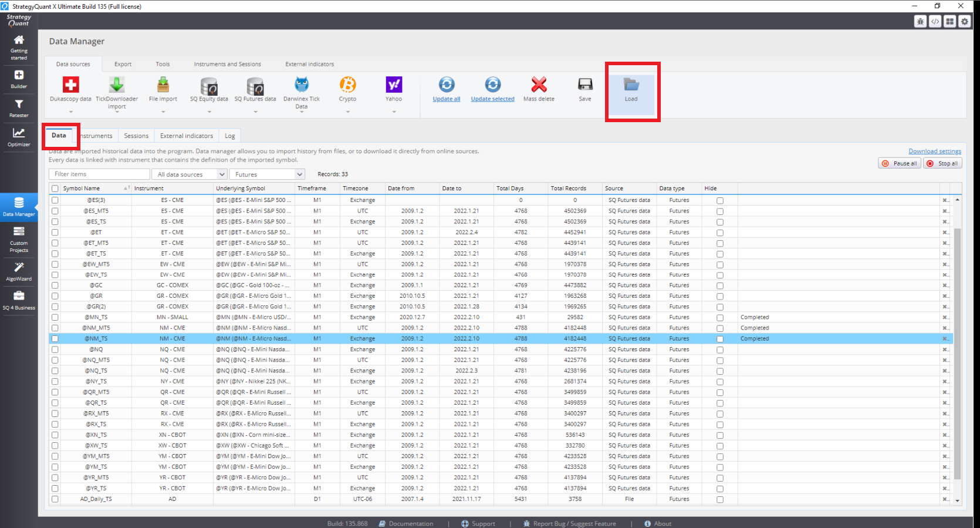The height and width of the screenshot is (528, 980).
Task: Click the Stop all button
Action: tap(942, 163)
